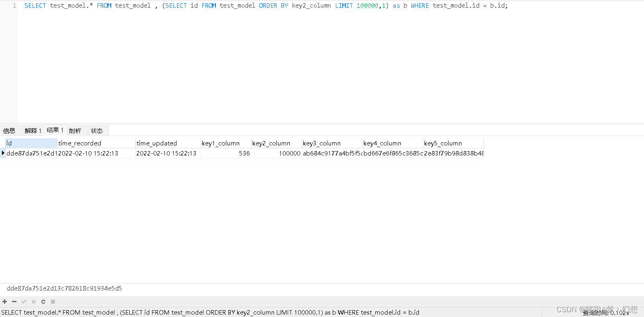Select the key2_column cell value 100000
Viewport: 644px width, 317px height.
pyautogui.click(x=276, y=153)
